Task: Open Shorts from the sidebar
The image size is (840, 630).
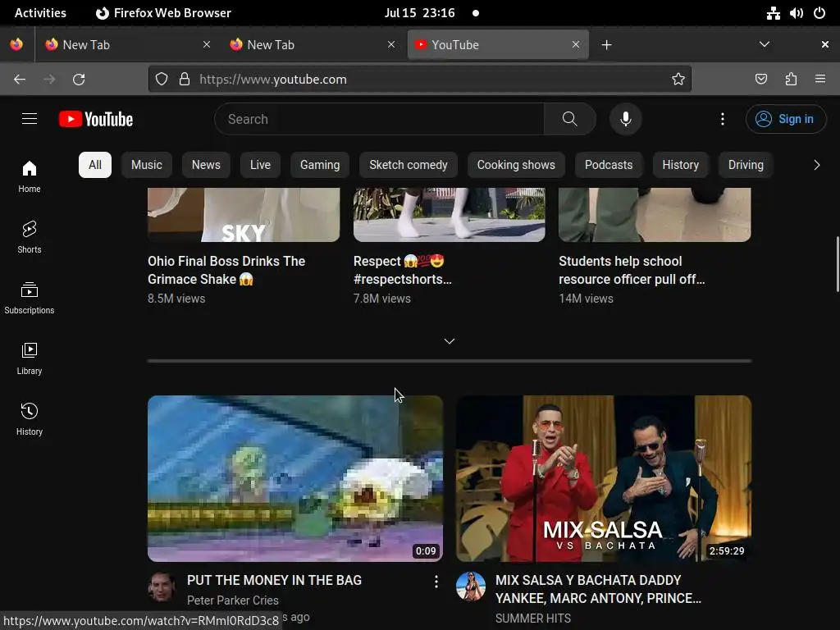Action: [30, 237]
